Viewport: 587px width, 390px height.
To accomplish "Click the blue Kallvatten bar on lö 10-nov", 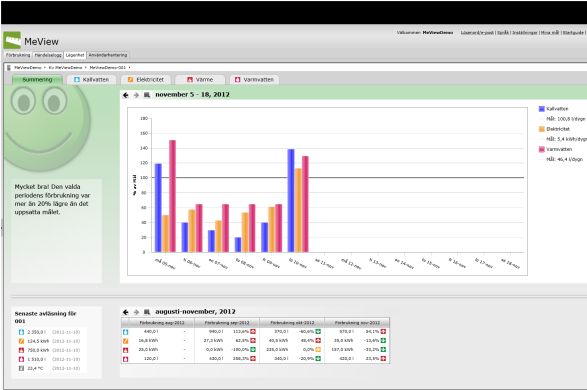I will (x=291, y=201).
